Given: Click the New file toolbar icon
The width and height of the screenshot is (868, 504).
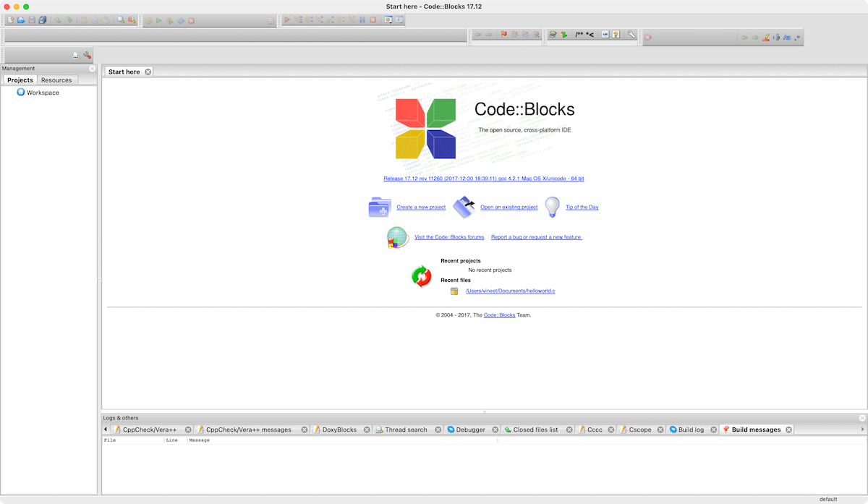Looking at the screenshot, I should tap(11, 20).
